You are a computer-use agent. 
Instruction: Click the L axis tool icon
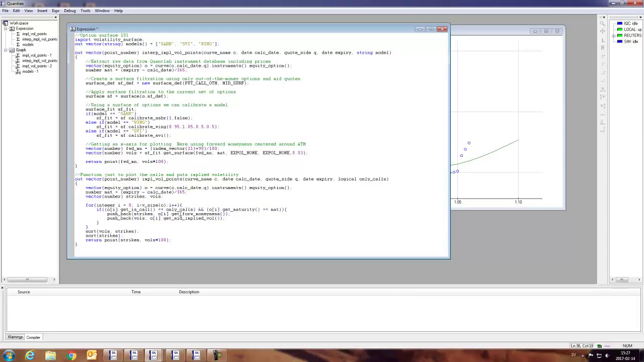[x=603, y=40]
